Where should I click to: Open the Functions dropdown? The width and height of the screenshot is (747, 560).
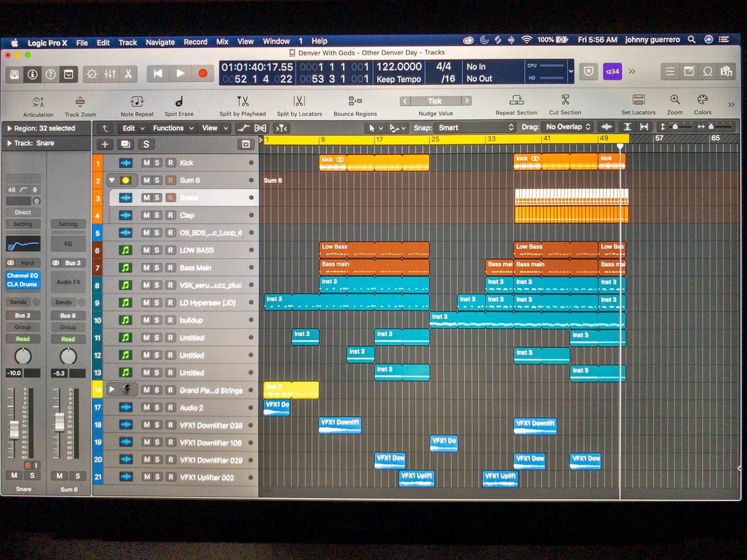coord(173,128)
